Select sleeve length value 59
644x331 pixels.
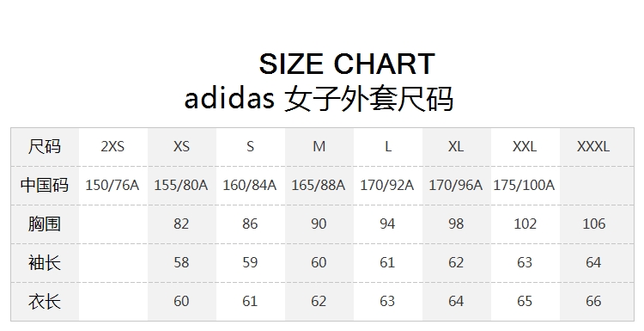(x=250, y=262)
